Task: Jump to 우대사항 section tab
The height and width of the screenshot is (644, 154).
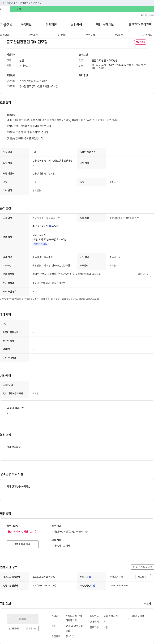Action: click(x=62, y=35)
